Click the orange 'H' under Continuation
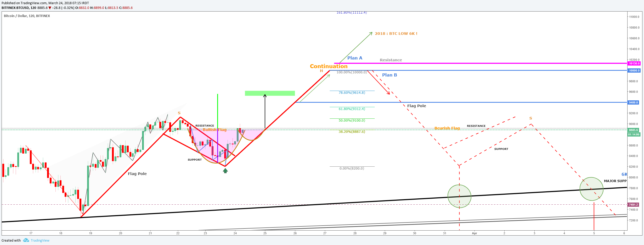This screenshot has width=644, height=245. 321,71
